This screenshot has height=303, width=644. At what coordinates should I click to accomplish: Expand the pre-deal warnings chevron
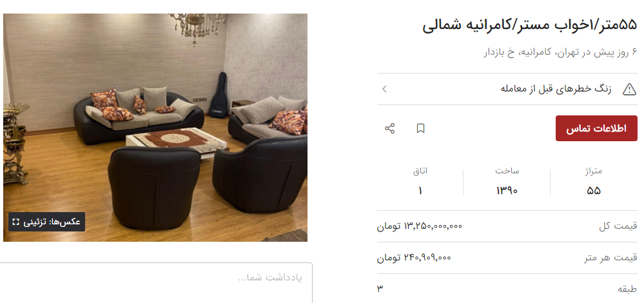[x=384, y=89]
